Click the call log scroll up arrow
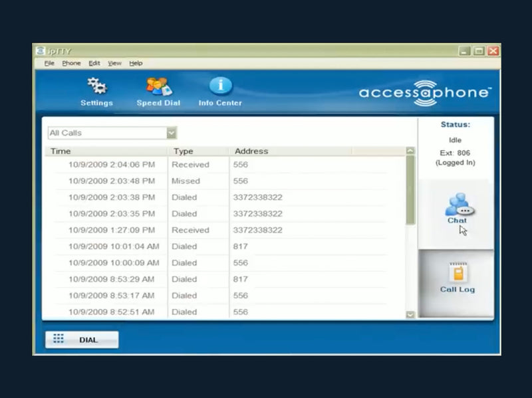This screenshot has width=532, height=398. [410, 151]
